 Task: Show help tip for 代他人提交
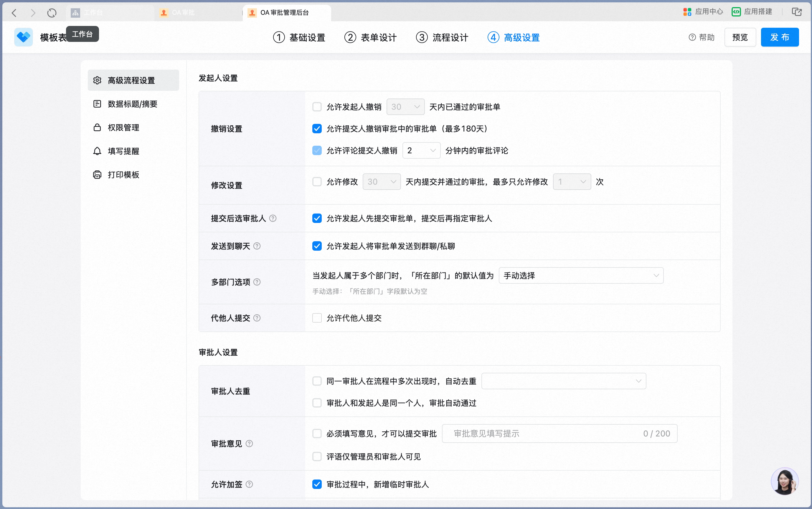[257, 318]
